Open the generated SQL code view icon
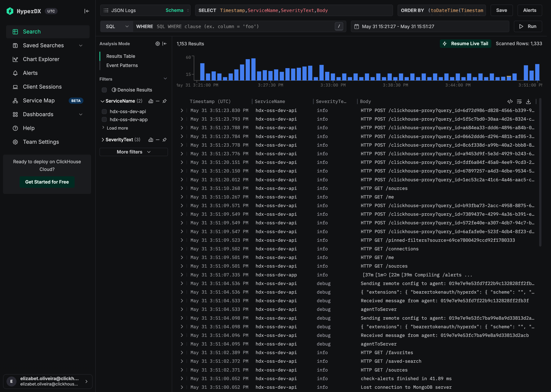The width and height of the screenshot is (551, 392). (x=510, y=101)
